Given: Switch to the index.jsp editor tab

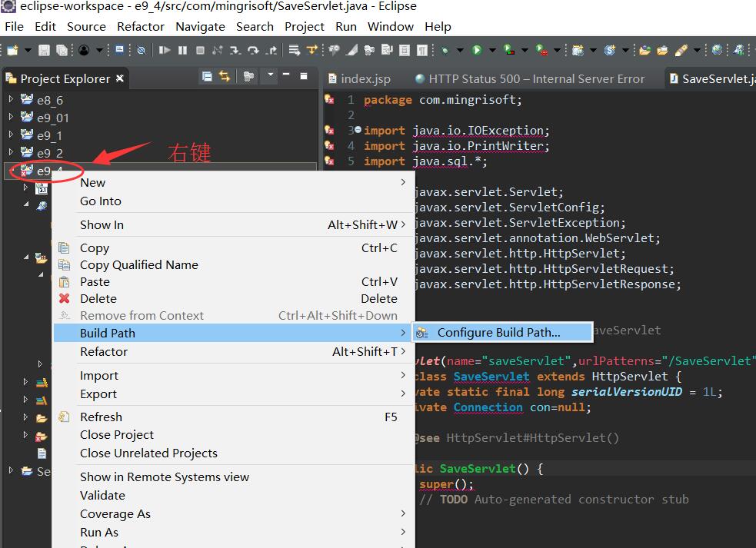Looking at the screenshot, I should (x=359, y=78).
